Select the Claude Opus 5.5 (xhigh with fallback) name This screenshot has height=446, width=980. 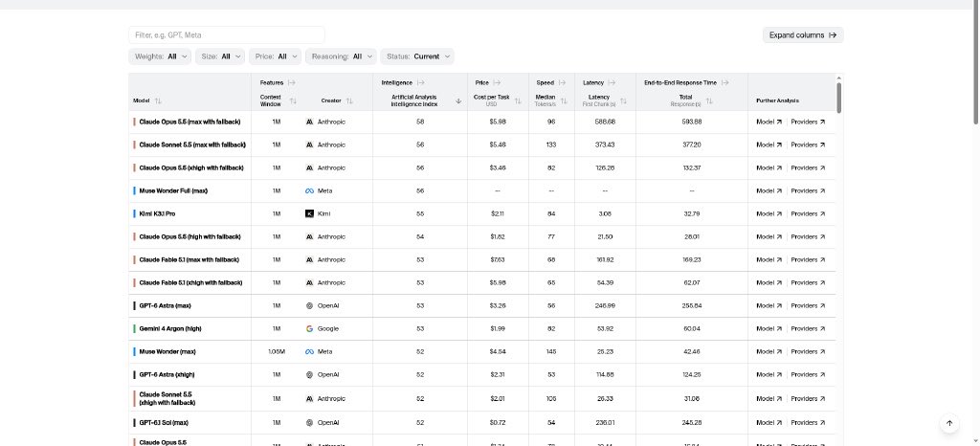191,168
